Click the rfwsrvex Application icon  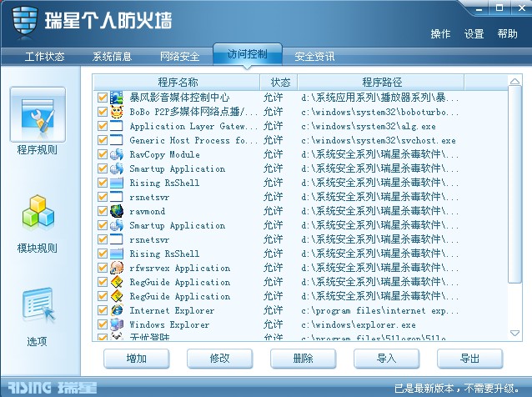tap(117, 268)
